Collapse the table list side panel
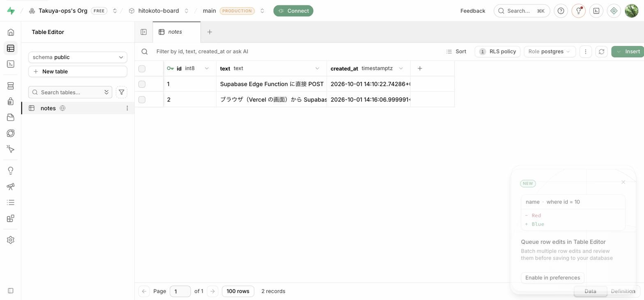 click(x=144, y=32)
